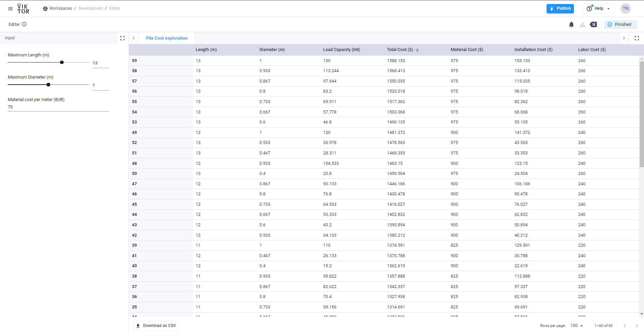
Task: Sort by Installation Cost ($) column
Action: coord(533,50)
